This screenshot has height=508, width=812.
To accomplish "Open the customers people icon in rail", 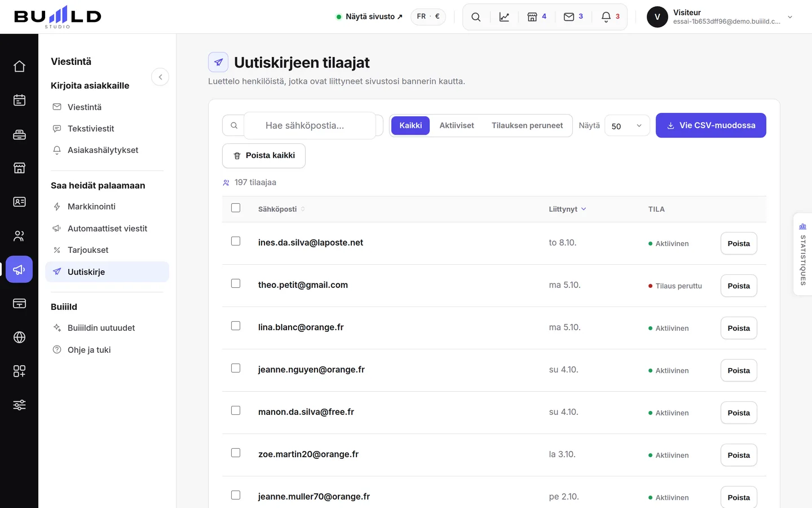I will [19, 236].
